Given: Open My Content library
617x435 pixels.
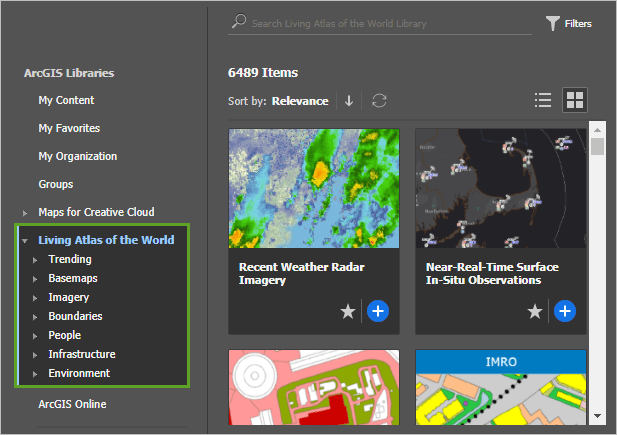Looking at the screenshot, I should pos(66,100).
